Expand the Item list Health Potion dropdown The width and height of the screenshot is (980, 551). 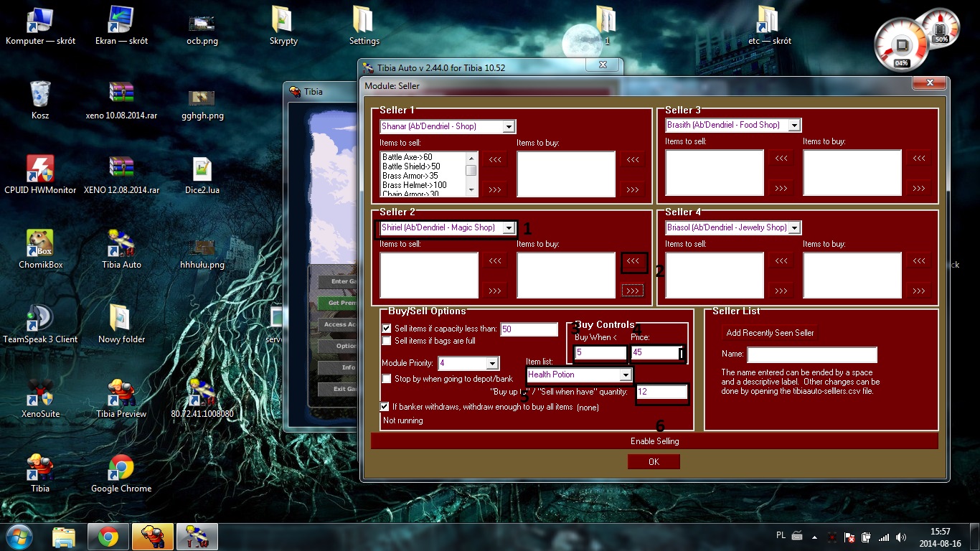[626, 375]
